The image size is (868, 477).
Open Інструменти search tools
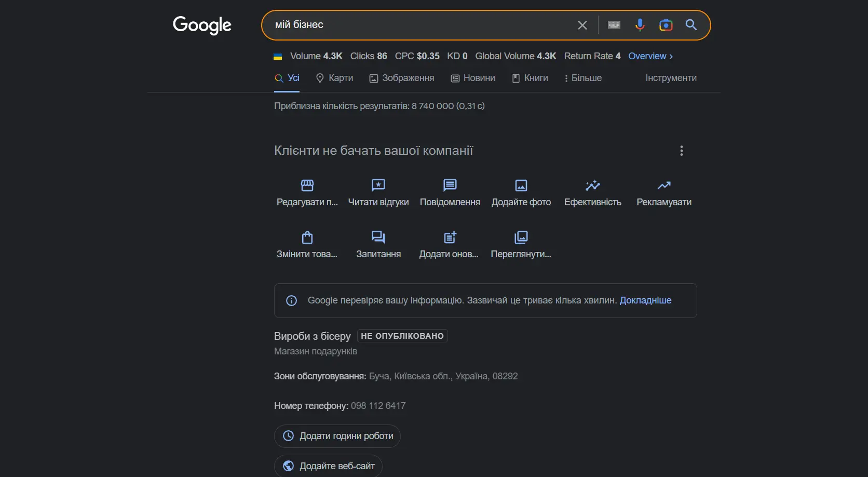671,78
